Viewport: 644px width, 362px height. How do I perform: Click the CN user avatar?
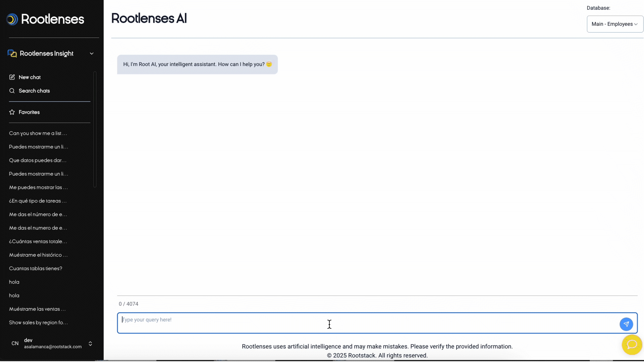15,344
